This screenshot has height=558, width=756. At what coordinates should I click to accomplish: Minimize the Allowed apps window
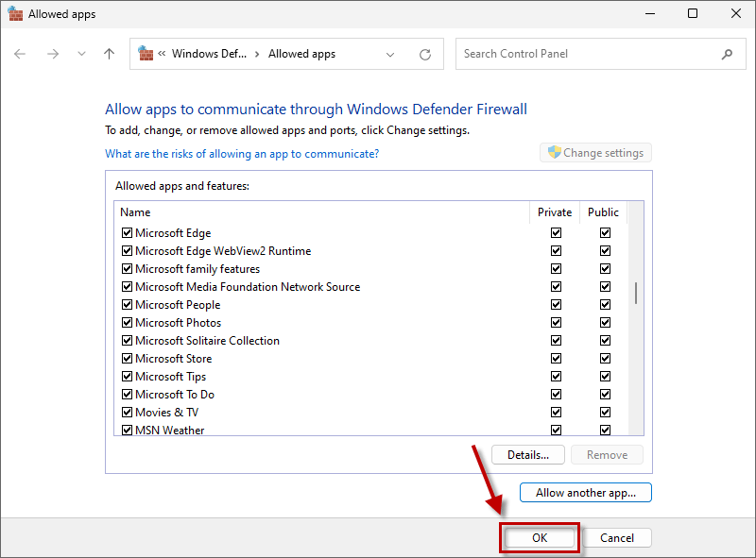tap(650, 13)
